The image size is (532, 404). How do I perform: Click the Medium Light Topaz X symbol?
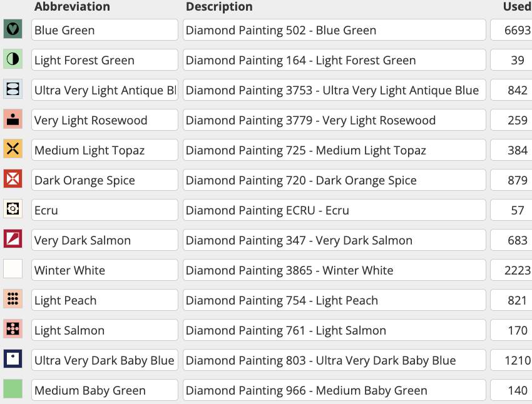(13, 149)
